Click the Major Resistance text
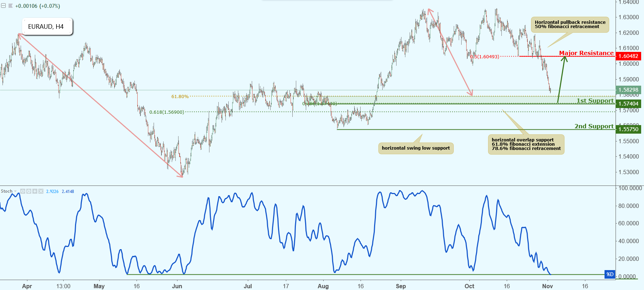 pyautogui.click(x=586, y=53)
